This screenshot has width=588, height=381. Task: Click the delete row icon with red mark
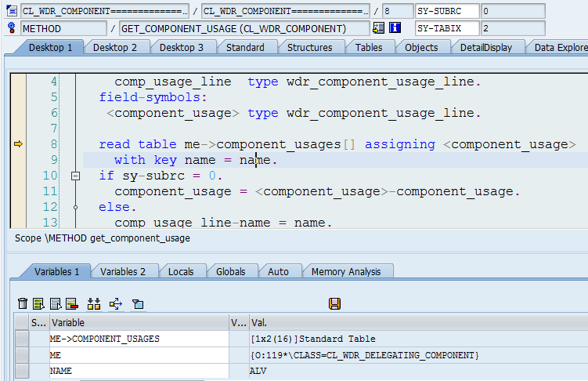point(71,303)
